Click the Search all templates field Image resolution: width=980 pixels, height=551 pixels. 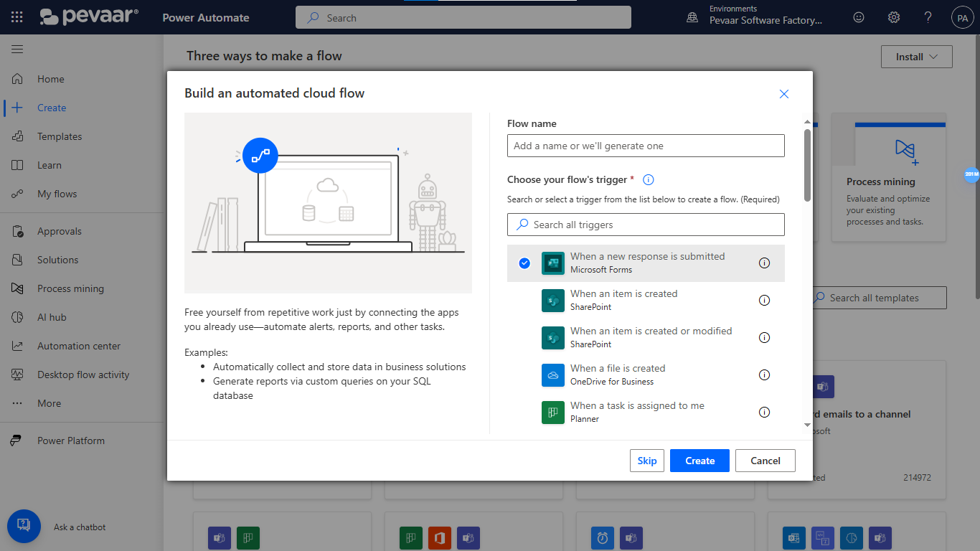(x=879, y=298)
